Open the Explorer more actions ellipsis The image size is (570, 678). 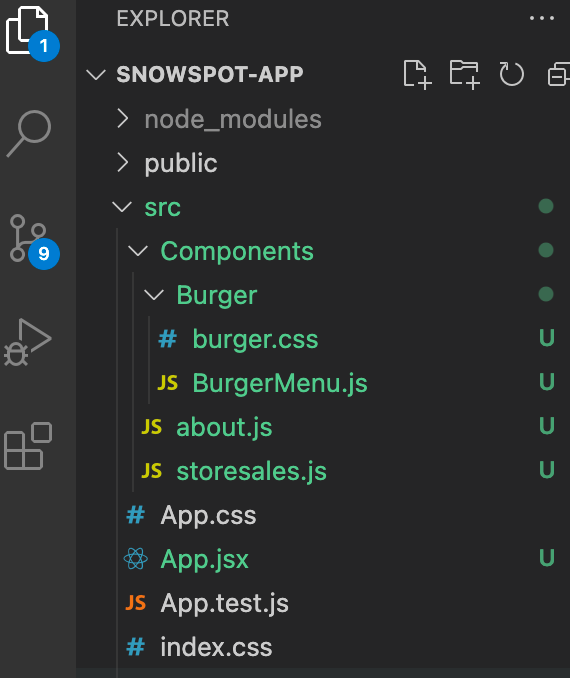pyautogui.click(x=542, y=18)
